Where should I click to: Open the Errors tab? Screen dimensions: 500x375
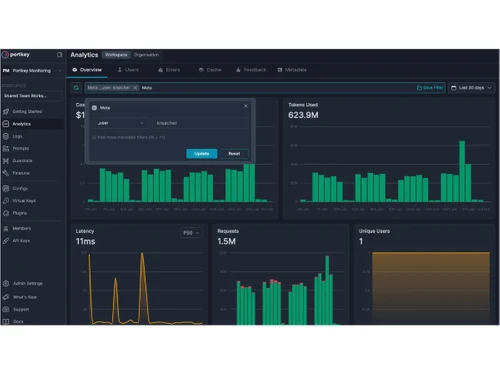coord(169,70)
